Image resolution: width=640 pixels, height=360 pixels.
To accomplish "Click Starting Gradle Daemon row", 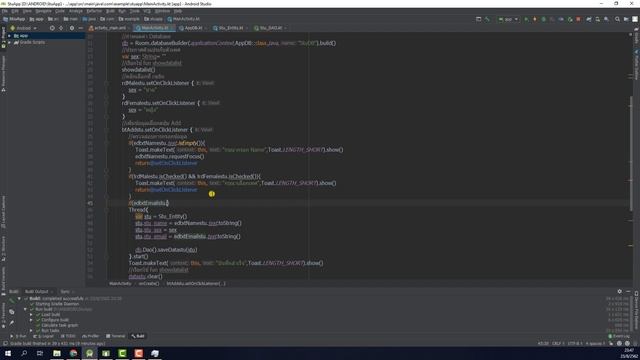I will pos(57,304).
